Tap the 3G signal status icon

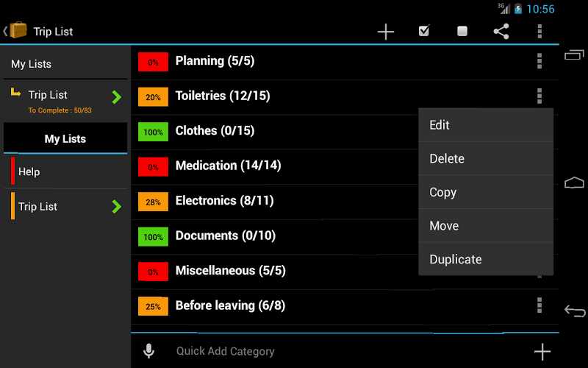(503, 8)
